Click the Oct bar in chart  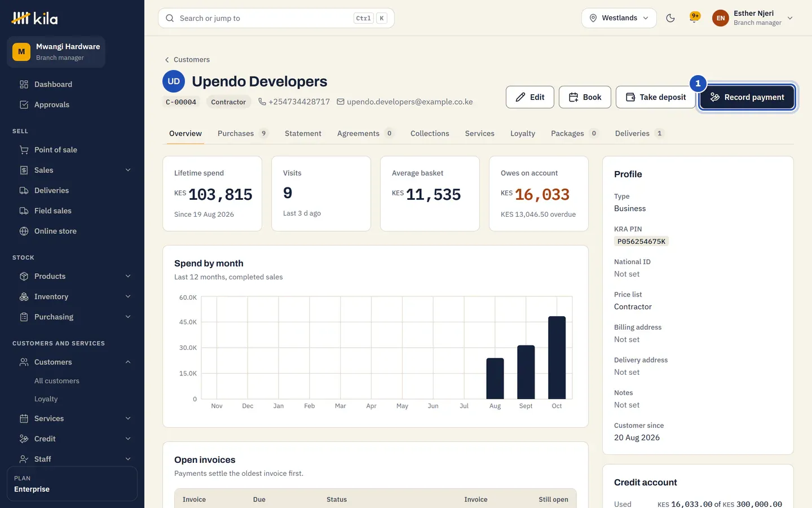pos(557,358)
